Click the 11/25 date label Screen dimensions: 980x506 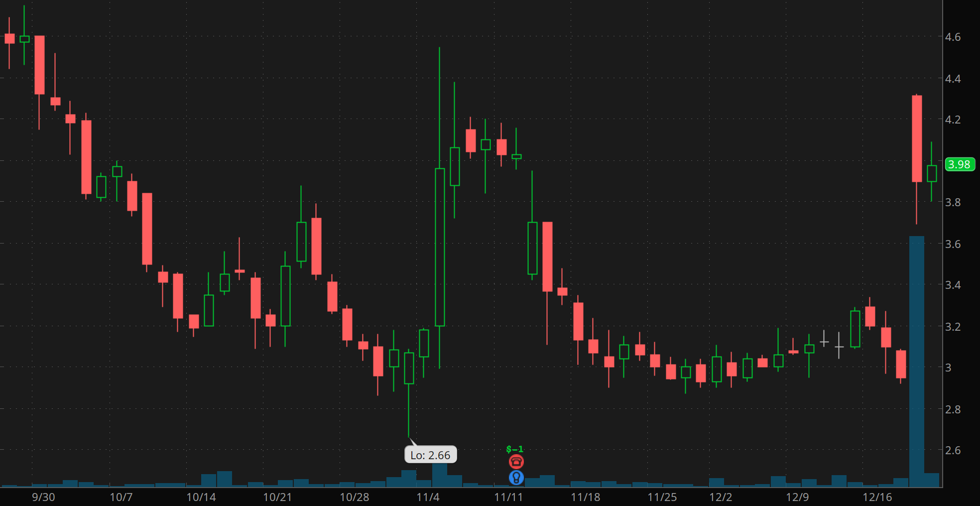coord(662,497)
